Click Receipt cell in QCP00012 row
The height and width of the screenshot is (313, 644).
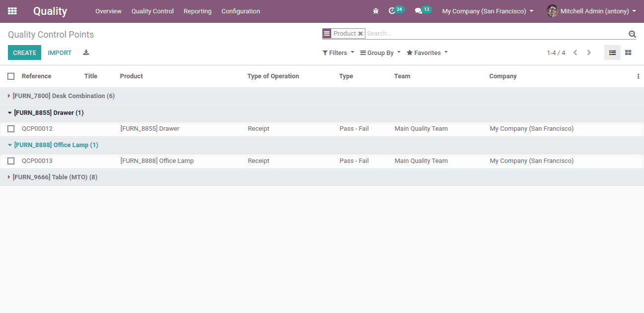click(x=258, y=129)
